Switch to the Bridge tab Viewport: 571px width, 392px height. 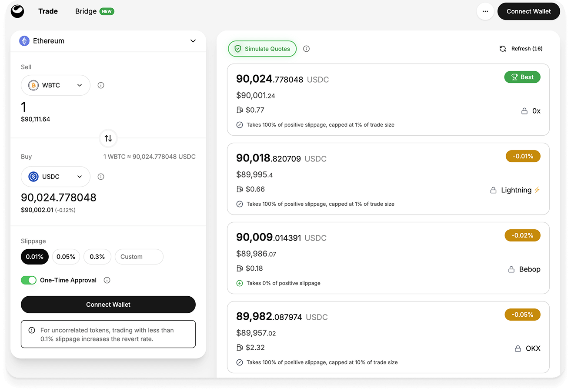(86, 11)
